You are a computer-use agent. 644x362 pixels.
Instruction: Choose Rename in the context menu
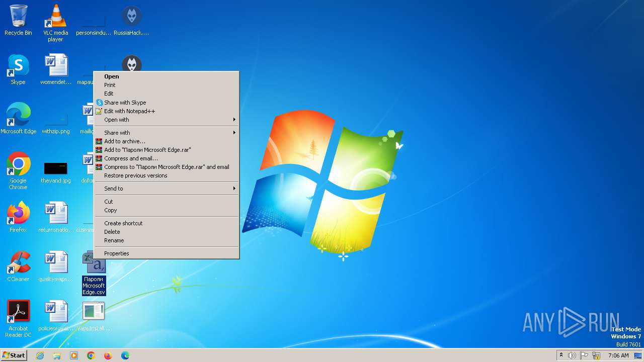pos(167,240)
